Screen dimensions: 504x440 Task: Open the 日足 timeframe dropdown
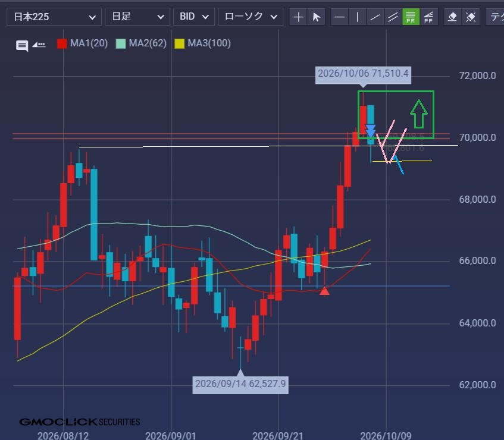coord(137,17)
